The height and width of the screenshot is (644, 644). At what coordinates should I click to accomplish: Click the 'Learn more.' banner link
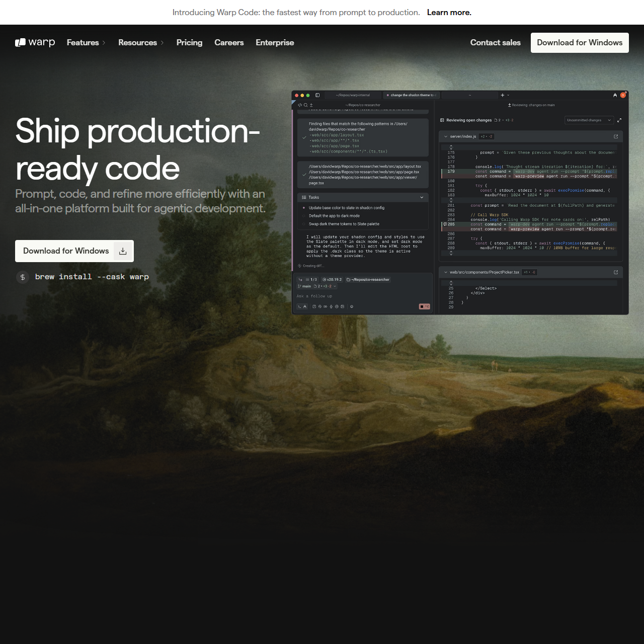(449, 13)
